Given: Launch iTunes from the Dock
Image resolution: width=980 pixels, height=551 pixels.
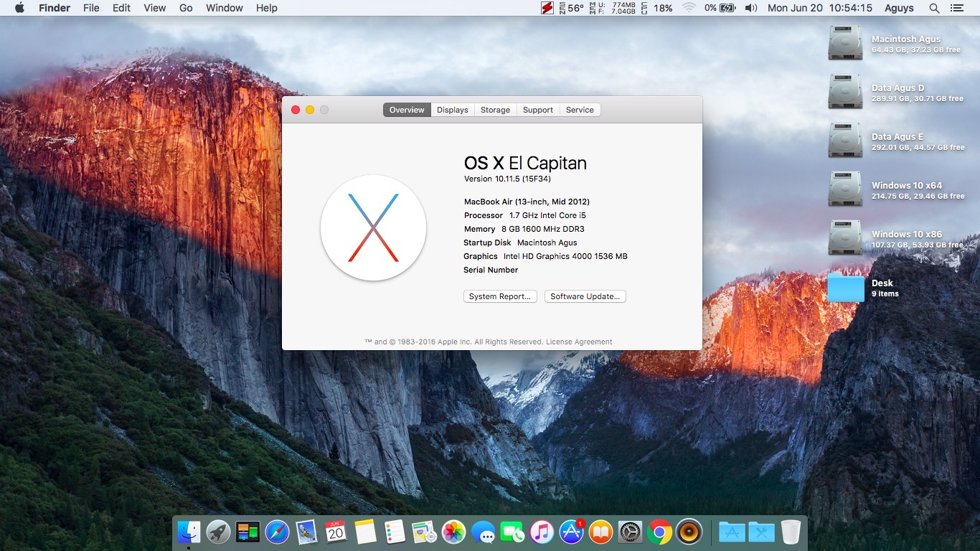Looking at the screenshot, I should tap(542, 532).
